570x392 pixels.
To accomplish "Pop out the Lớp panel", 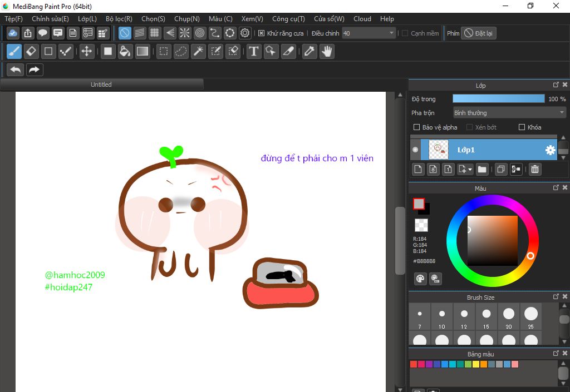I will [x=556, y=85].
